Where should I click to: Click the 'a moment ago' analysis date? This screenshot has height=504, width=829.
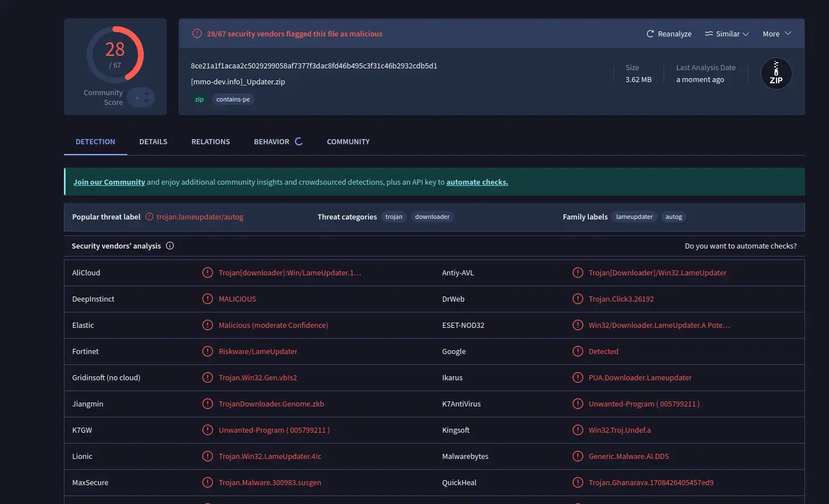(x=700, y=79)
